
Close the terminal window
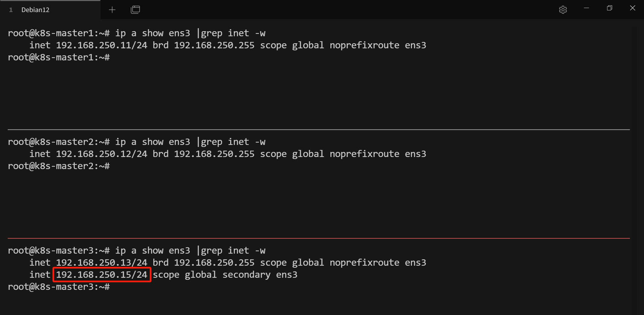632,8
